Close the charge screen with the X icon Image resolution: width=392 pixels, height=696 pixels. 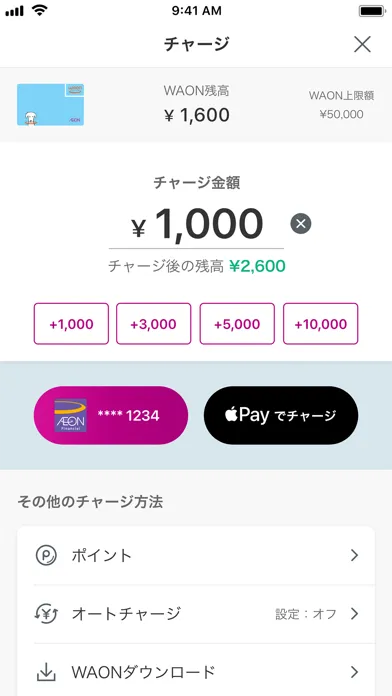tap(362, 44)
